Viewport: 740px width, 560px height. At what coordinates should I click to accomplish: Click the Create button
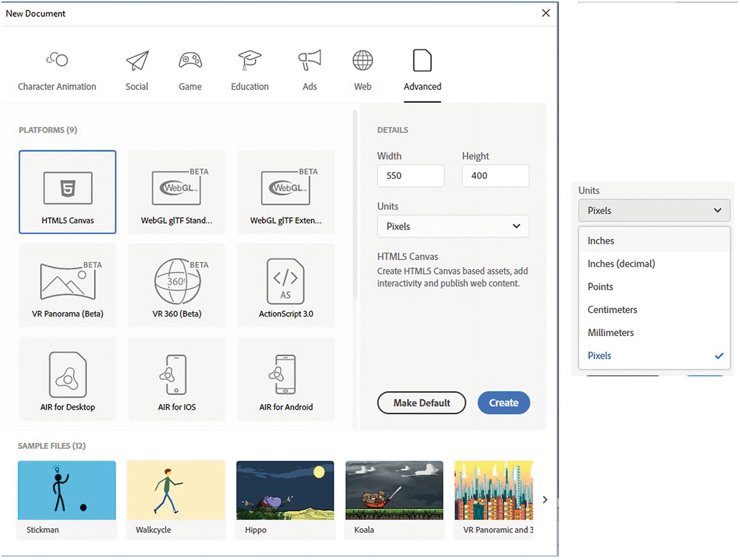pos(504,403)
